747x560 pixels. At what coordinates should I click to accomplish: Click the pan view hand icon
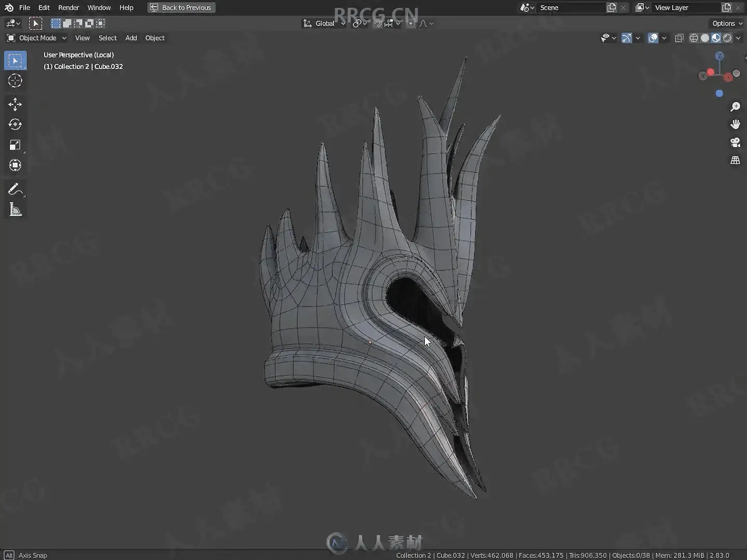[735, 124]
